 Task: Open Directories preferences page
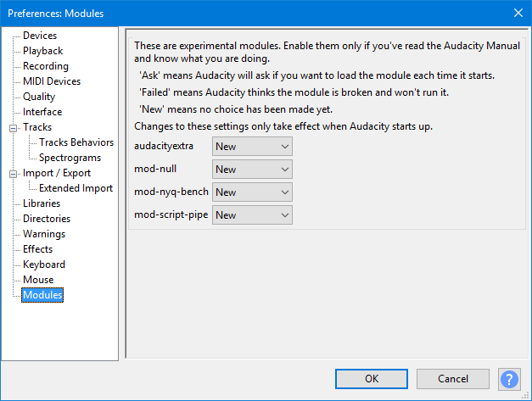(x=47, y=219)
